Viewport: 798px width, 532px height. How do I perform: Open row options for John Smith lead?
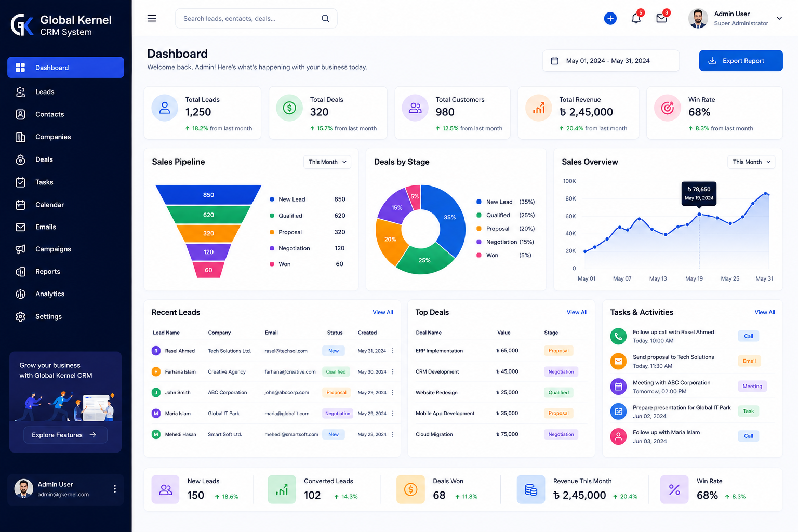click(x=393, y=392)
